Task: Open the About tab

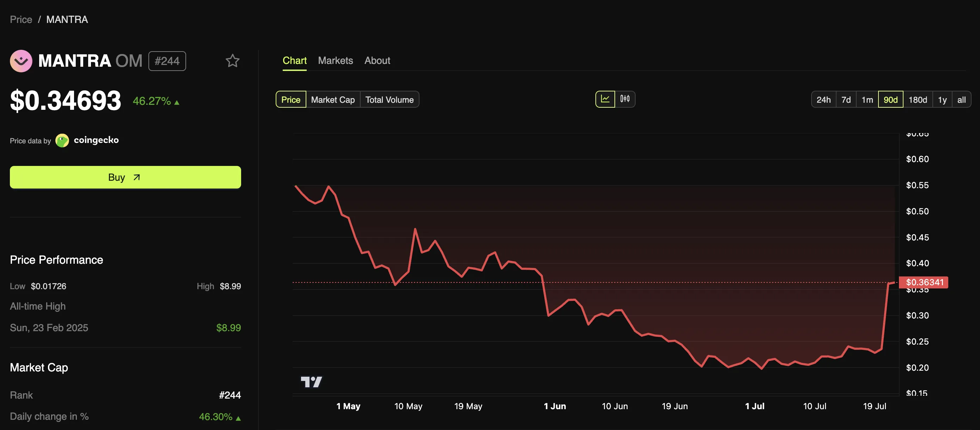Action: point(377,60)
